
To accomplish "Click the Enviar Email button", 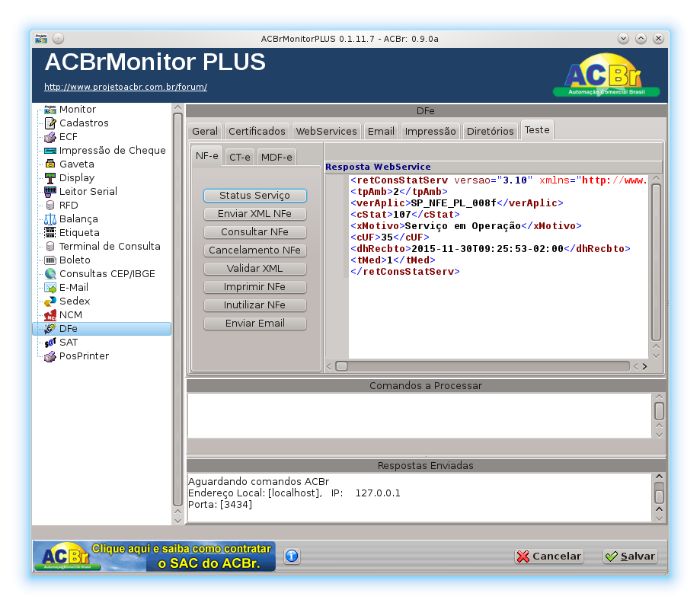I will (255, 324).
